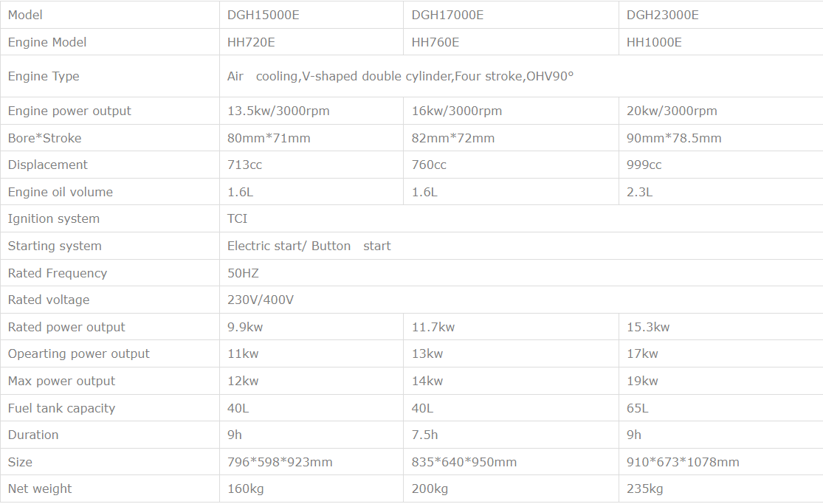Image resolution: width=823 pixels, height=504 pixels.
Task: Select the 16kw/3000rpm engine power value
Action: (x=456, y=111)
